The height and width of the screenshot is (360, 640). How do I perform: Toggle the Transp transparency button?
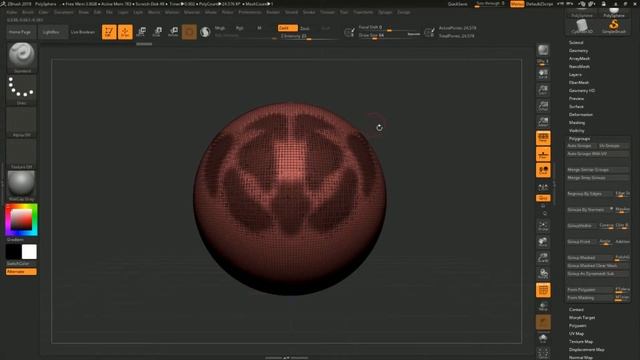coord(543,306)
